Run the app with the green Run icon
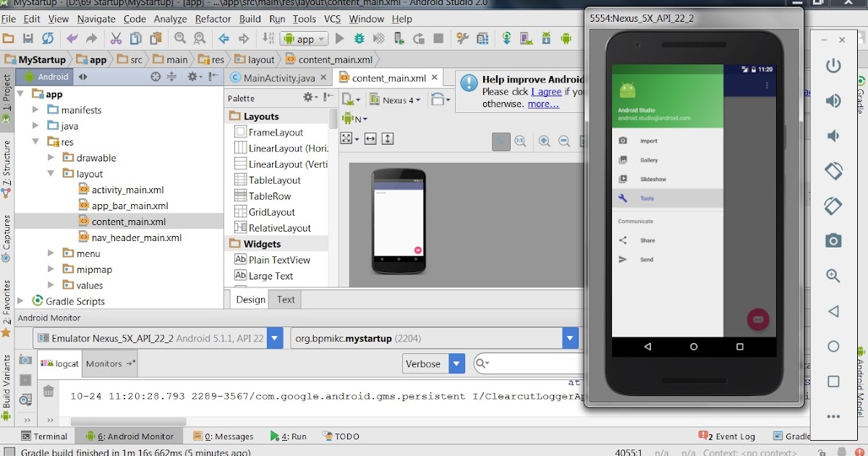Viewport: 868px width, 456px height. click(x=340, y=38)
